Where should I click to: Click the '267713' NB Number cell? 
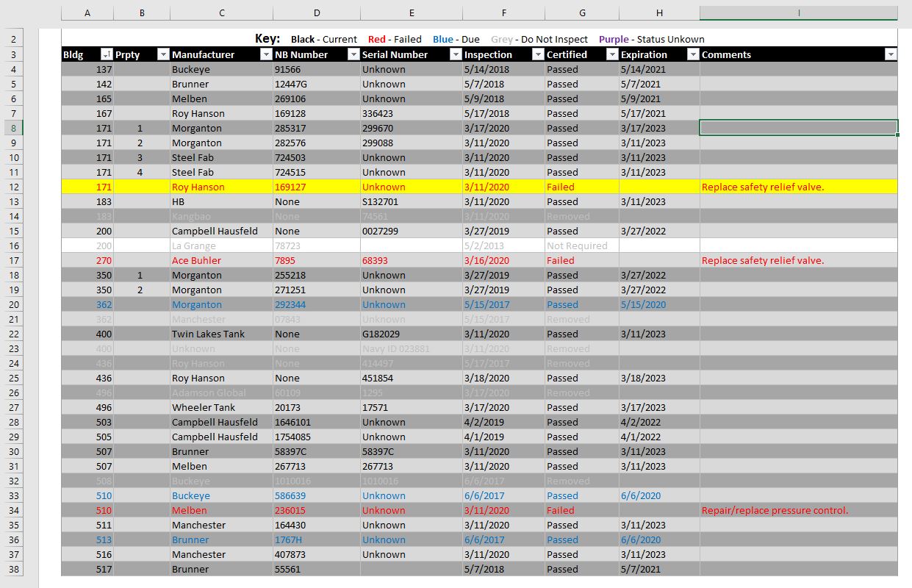pos(317,466)
